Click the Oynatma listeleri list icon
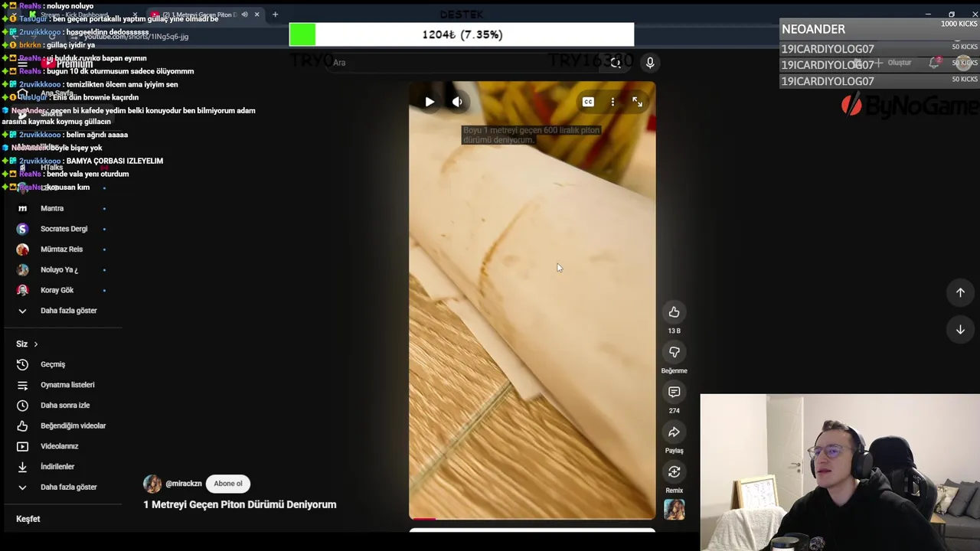This screenshot has width=980, height=551. tap(22, 385)
